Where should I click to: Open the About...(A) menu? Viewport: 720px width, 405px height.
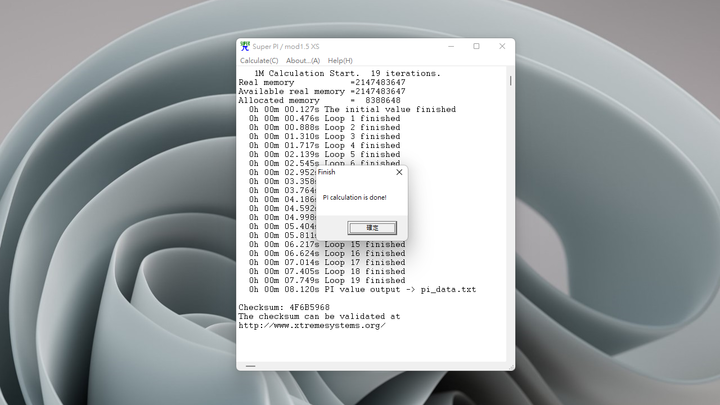coord(303,61)
